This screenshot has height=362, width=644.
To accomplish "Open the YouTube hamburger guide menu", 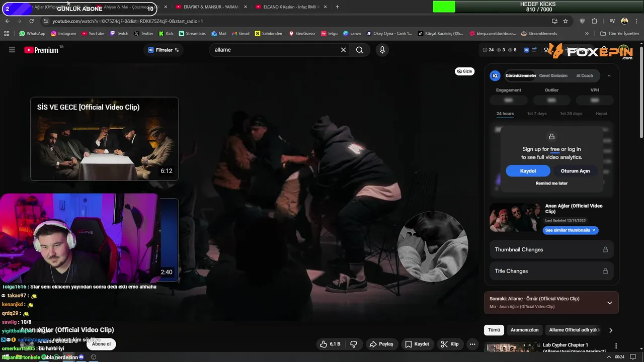I will (x=12, y=50).
